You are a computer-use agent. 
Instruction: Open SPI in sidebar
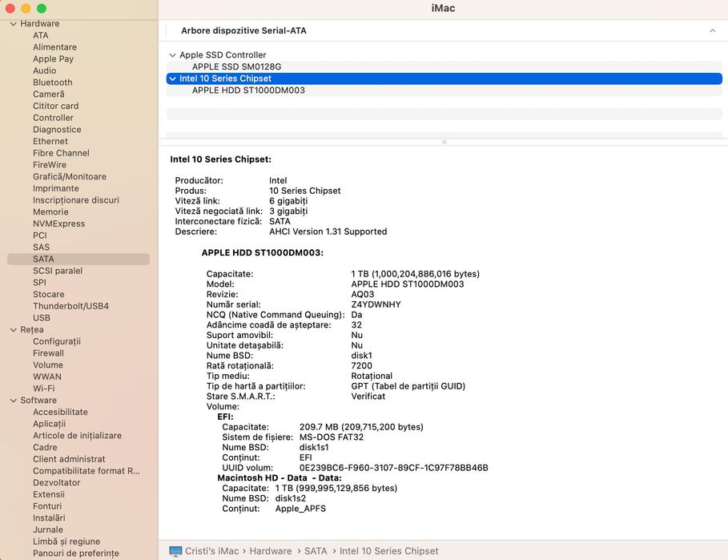point(39,282)
